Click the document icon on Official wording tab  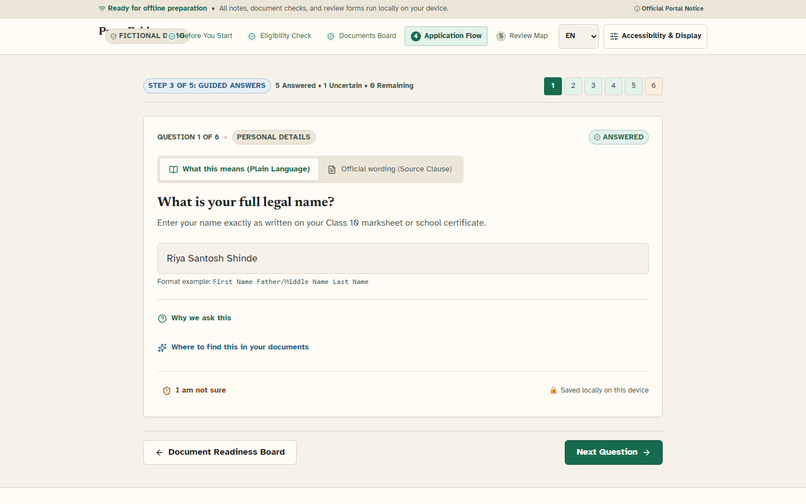pos(332,169)
